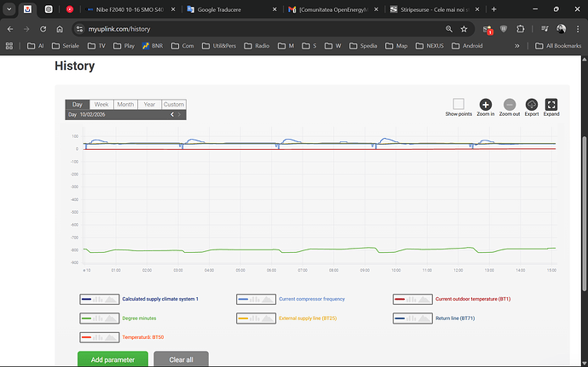Viewport: 588px width, 367px height.
Task: Click the myuplink.com/history address bar
Action: pyautogui.click(x=256, y=28)
